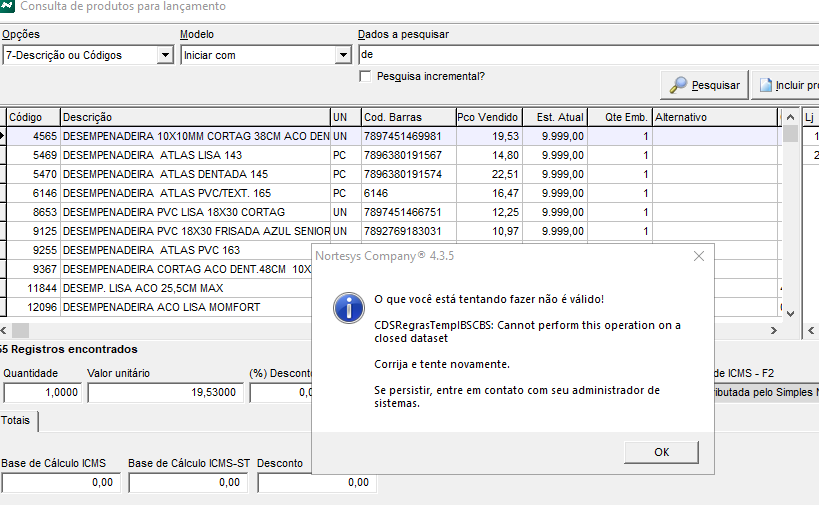The image size is (819, 505).
Task: Click the Nortesys app icon in title bar
Action: tap(7, 6)
